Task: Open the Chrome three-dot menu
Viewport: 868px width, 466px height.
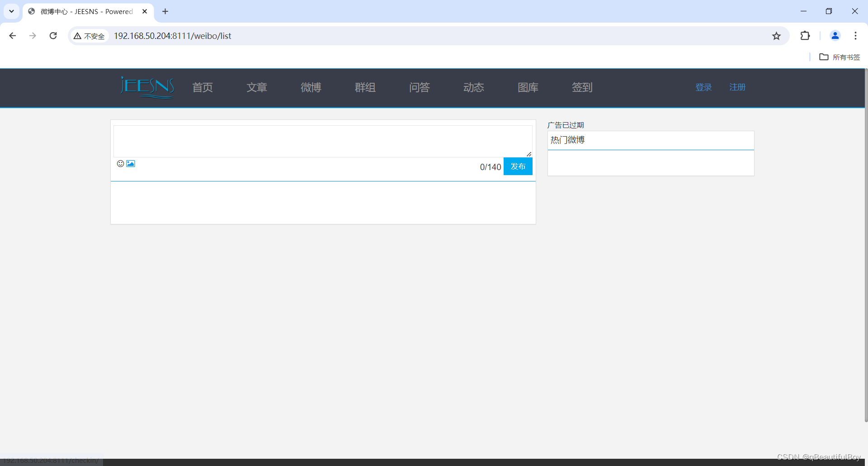Action: 855,36
